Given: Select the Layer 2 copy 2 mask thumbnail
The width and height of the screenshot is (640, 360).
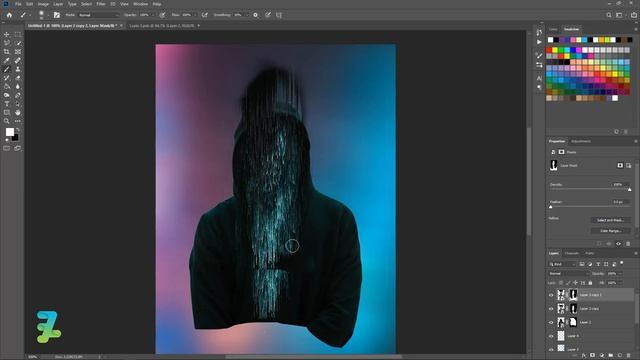Looking at the screenshot, I should coord(573,295).
